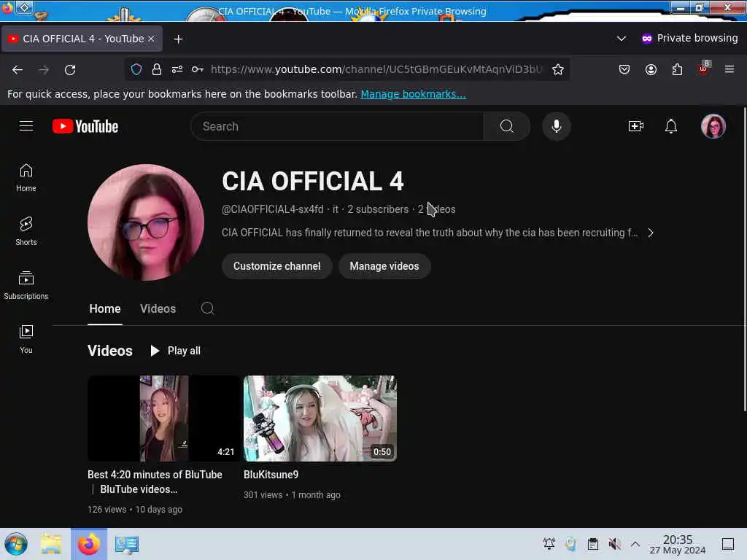Expand the list all tabs dropdown
Viewport: 747px width, 560px height.
point(622,38)
